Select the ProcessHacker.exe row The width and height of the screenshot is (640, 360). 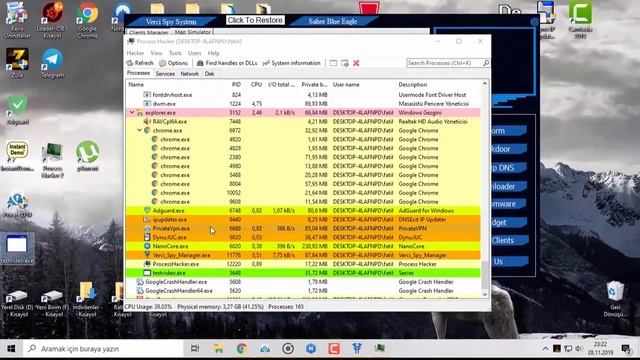pos(304,264)
